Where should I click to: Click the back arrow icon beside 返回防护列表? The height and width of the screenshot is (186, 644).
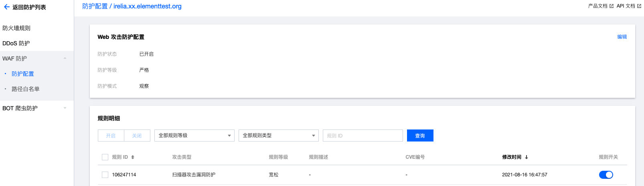coord(6,7)
